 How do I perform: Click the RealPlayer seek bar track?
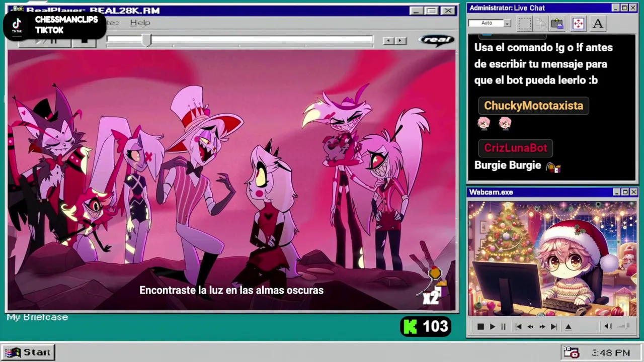point(239,40)
